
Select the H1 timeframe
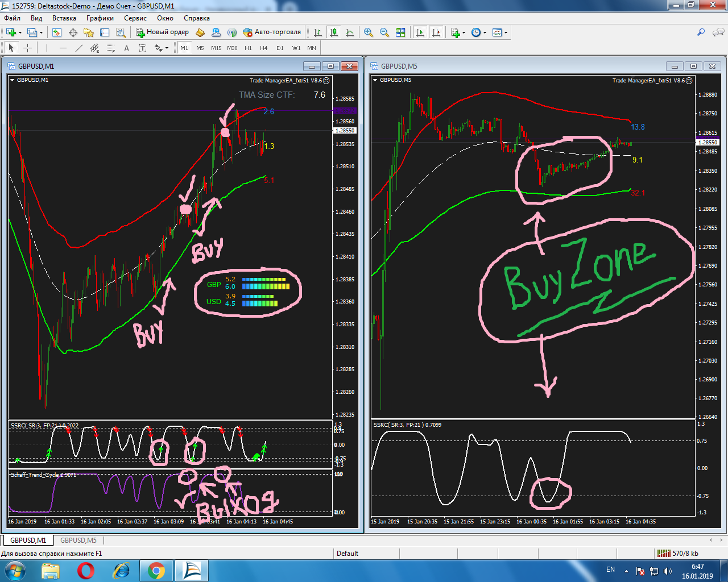tap(248, 48)
